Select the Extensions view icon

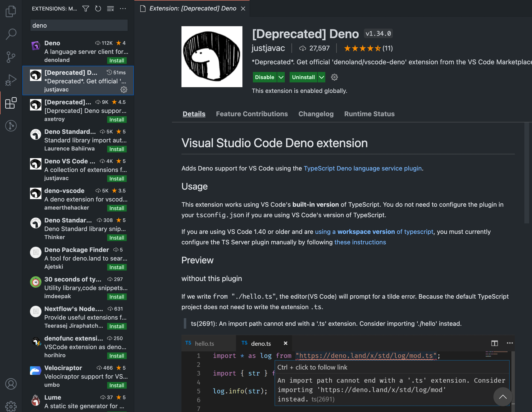click(11, 103)
